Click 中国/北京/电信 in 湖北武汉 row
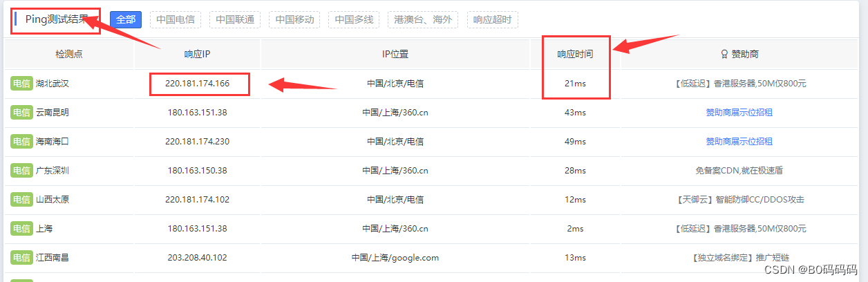 point(395,84)
